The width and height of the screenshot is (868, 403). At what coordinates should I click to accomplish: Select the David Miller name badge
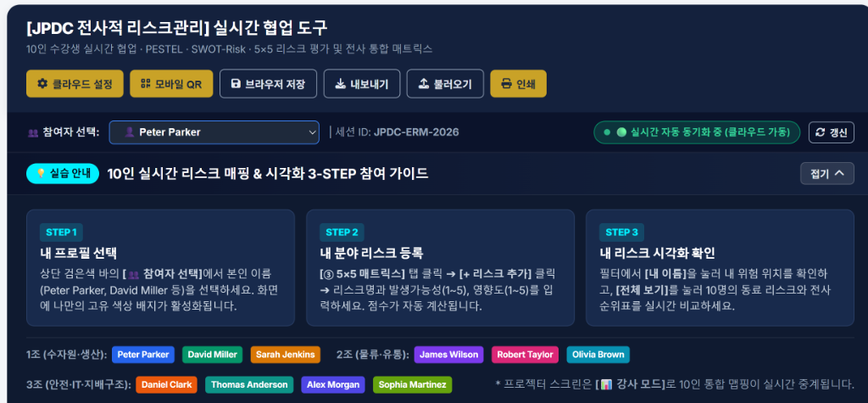point(213,355)
